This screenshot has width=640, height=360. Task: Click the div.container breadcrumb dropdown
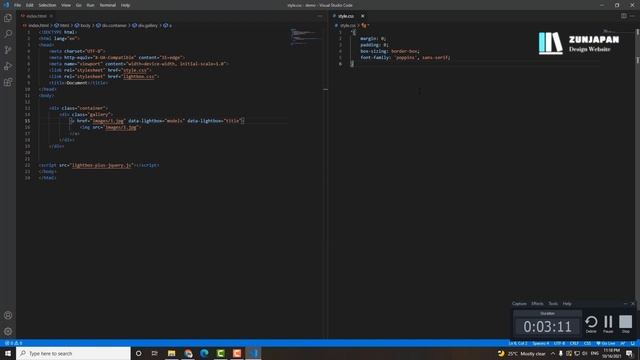[x=111, y=25]
